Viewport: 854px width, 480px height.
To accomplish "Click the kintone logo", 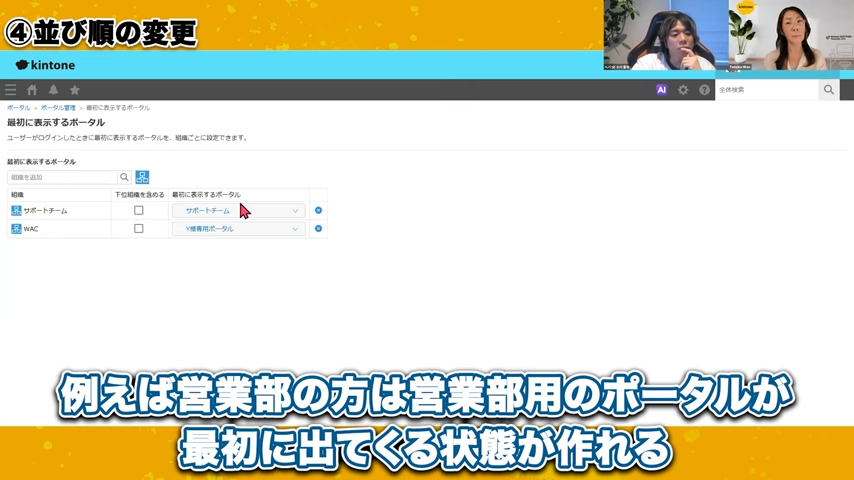I will point(45,65).
